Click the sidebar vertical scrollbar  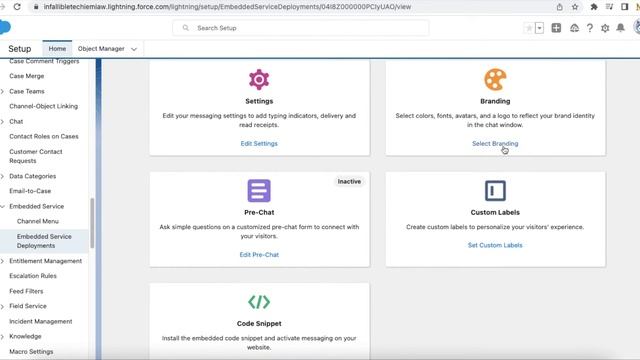tap(92, 223)
